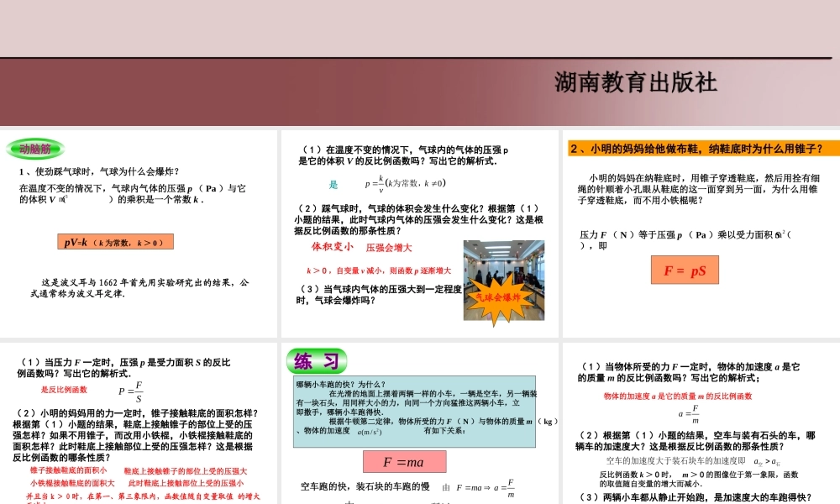This screenshot has height=504, width=840.
Task: Click the red text 鞋底上接触锥子的部位上受的压强大
Action: point(186,471)
